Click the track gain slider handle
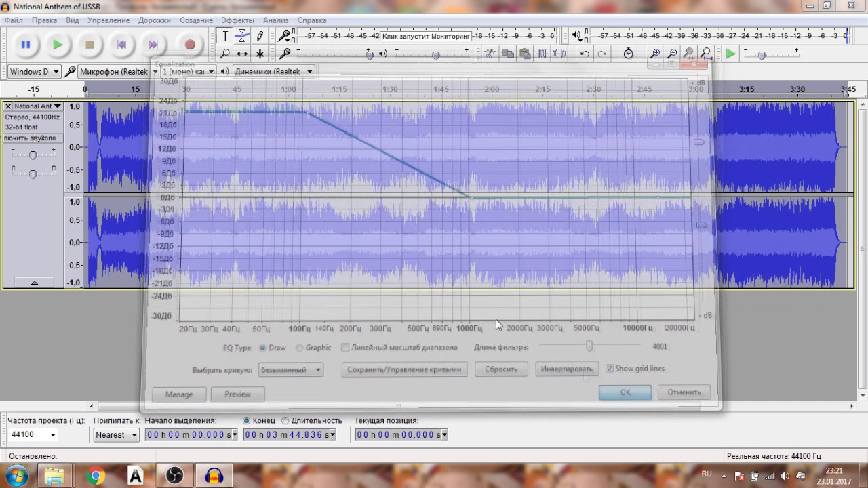Image resolution: width=868 pixels, height=488 pixels. click(33, 156)
